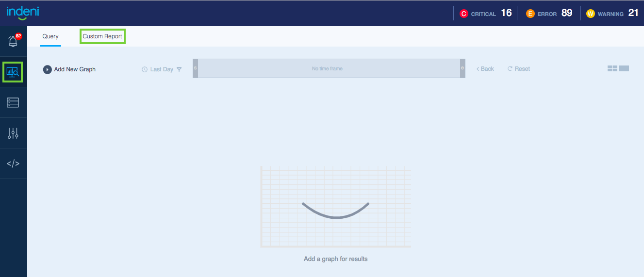
Task: Click the funnel filter icon beside Last Day
Action: [x=179, y=69]
